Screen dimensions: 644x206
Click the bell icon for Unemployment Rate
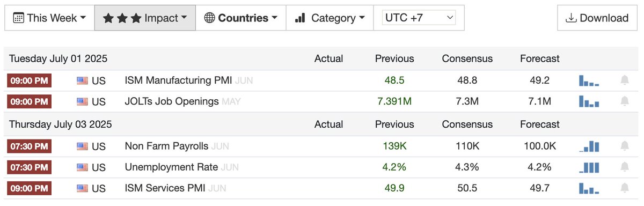(x=624, y=167)
